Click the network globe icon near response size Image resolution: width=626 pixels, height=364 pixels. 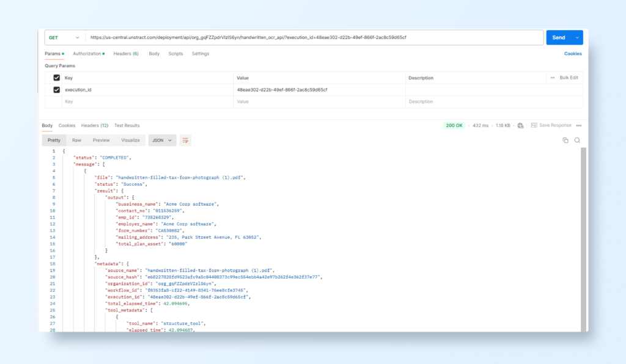tap(520, 126)
